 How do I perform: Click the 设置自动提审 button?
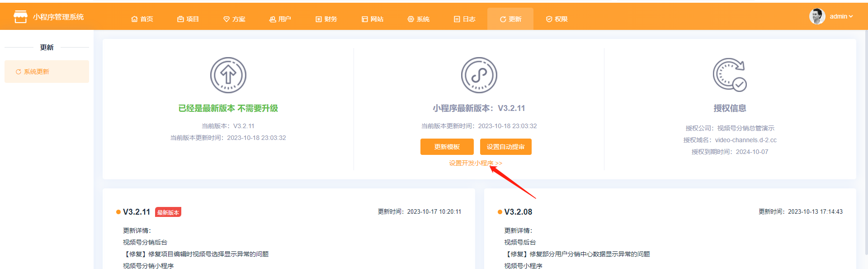pos(506,147)
